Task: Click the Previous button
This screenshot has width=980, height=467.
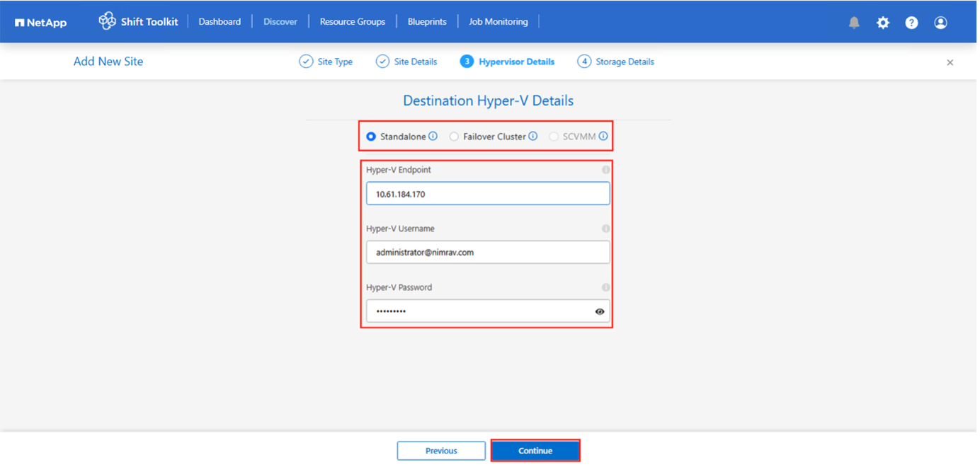Action: [441, 451]
